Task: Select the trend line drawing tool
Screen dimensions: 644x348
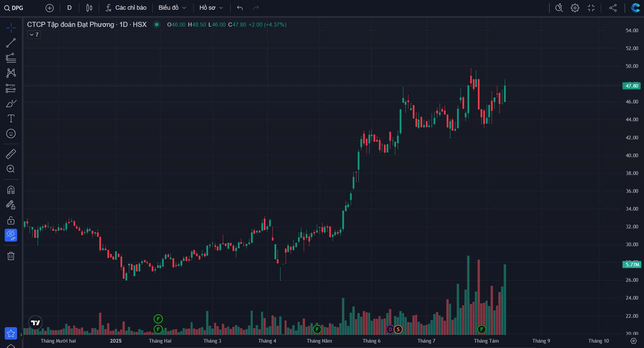Action: pyautogui.click(x=11, y=43)
